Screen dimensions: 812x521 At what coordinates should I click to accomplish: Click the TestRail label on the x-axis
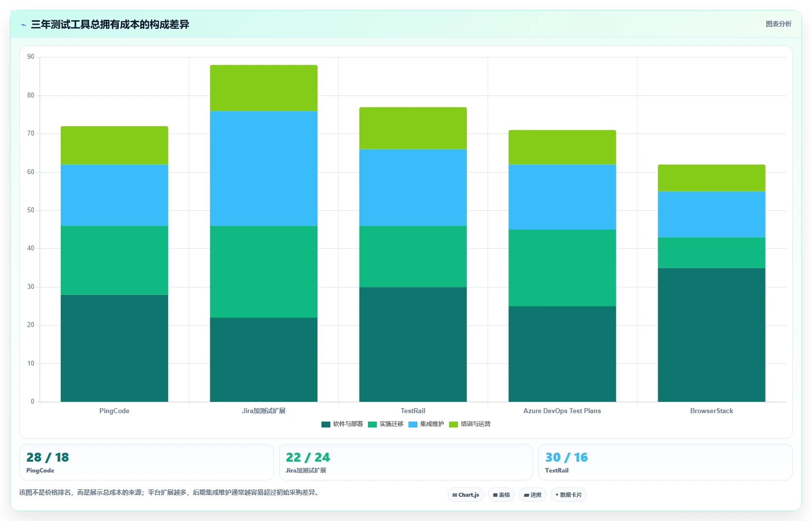pyautogui.click(x=413, y=411)
